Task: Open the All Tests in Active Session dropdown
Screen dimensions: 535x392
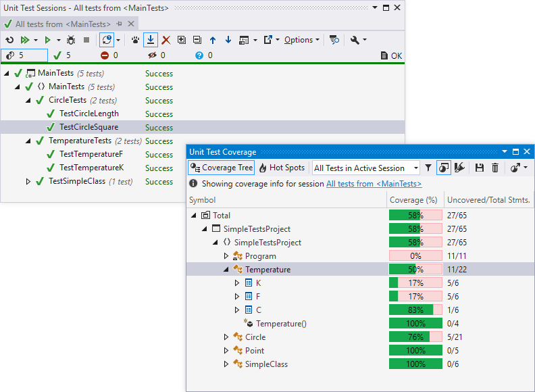Action: (x=365, y=168)
